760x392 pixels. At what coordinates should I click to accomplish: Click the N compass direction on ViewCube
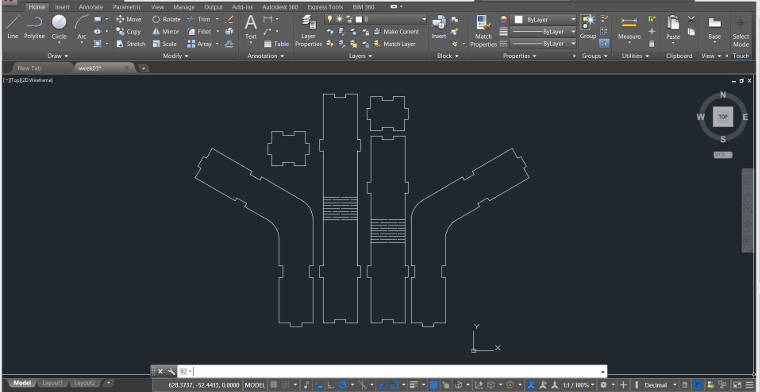coord(723,94)
